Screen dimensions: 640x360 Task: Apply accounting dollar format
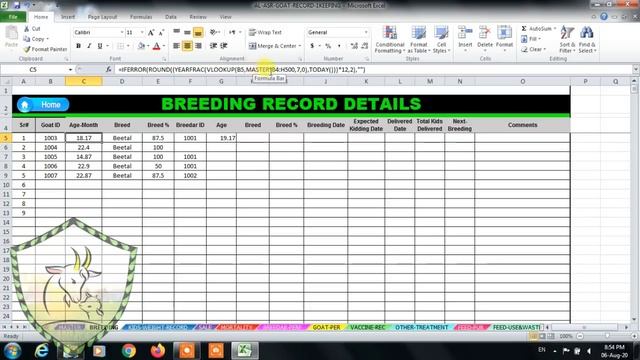tap(312, 46)
